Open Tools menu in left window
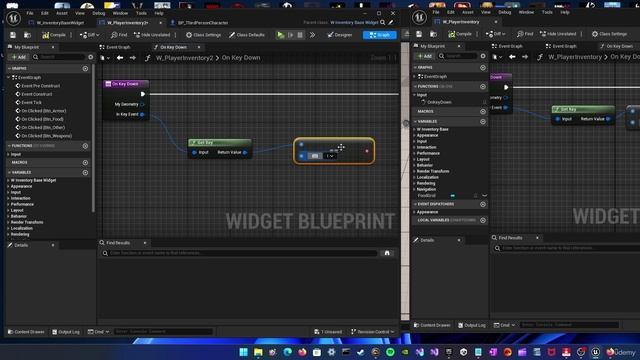 141,13
